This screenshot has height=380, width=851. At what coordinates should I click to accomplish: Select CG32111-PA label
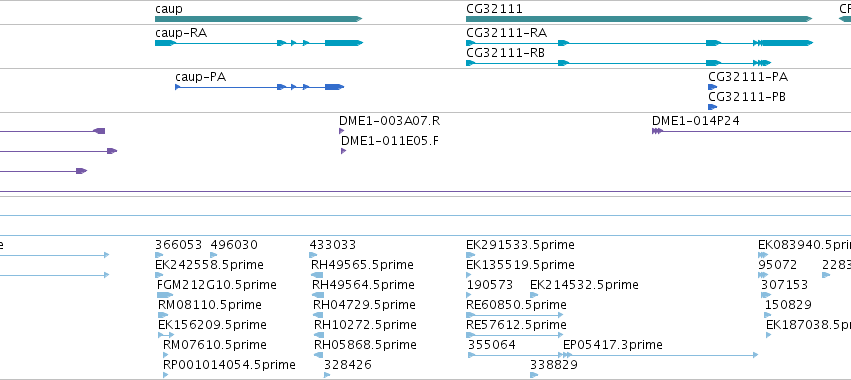748,77
